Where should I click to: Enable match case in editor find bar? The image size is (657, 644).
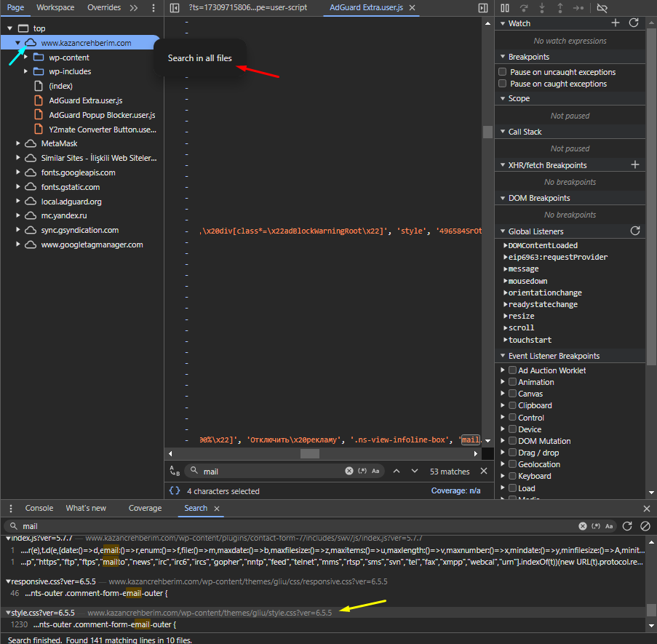pyautogui.click(x=376, y=471)
